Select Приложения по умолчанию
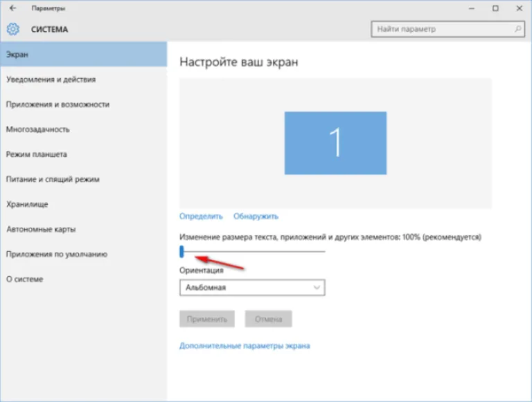This screenshot has height=402, width=532. click(83, 254)
